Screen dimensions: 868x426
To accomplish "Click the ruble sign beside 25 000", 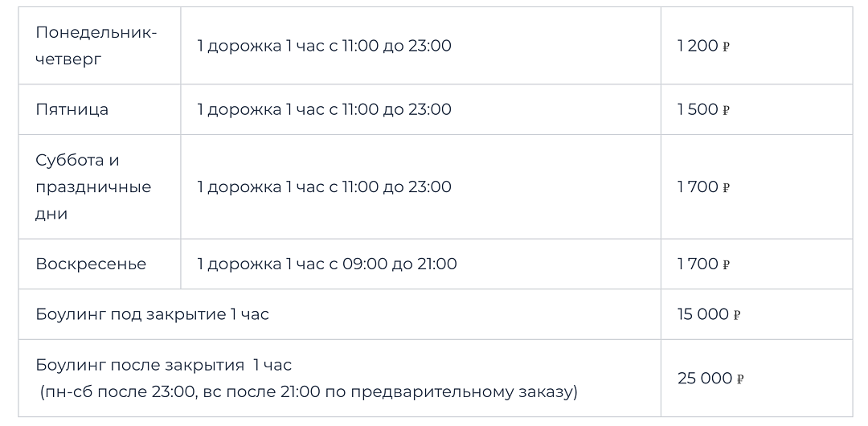I will click(740, 379).
